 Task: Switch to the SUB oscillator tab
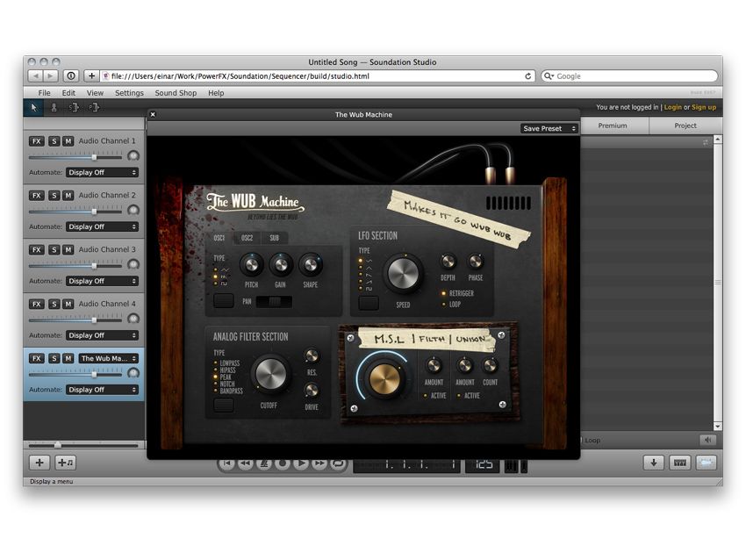[274, 238]
